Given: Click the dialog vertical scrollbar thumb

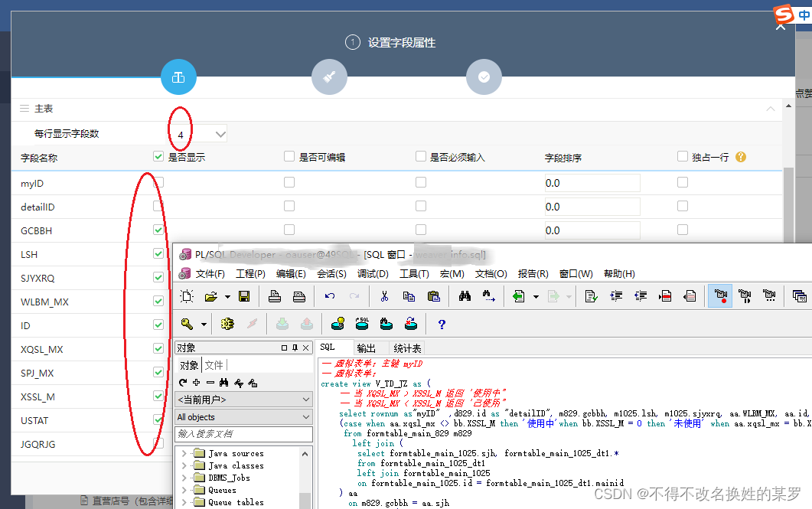Looking at the screenshot, I should (788, 204).
